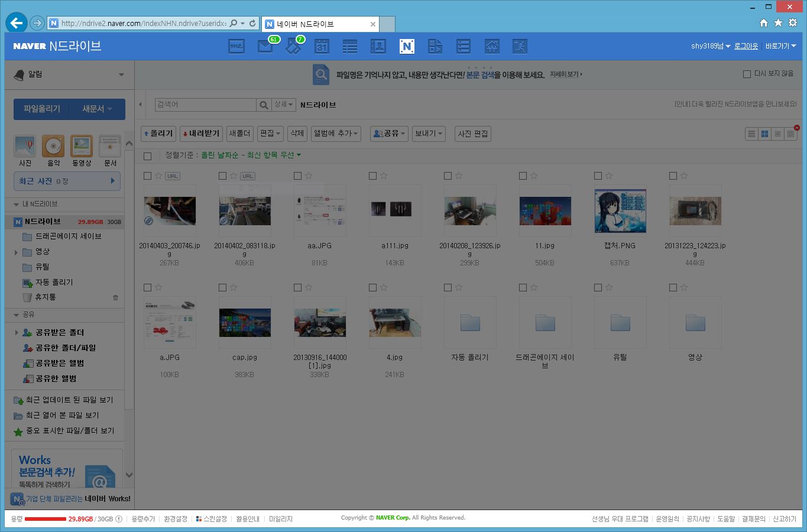Open the 음악 music category icon
Viewport: 807px width, 532px height.
53,146
